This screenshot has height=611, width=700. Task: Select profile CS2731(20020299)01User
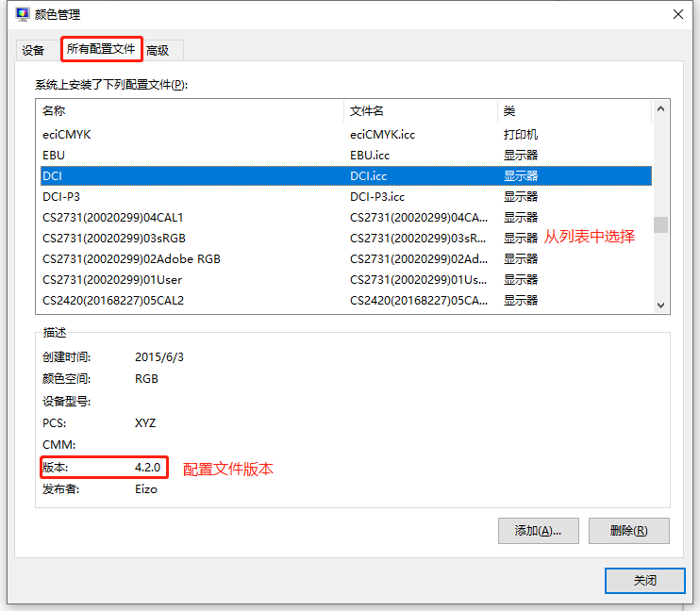346,280
